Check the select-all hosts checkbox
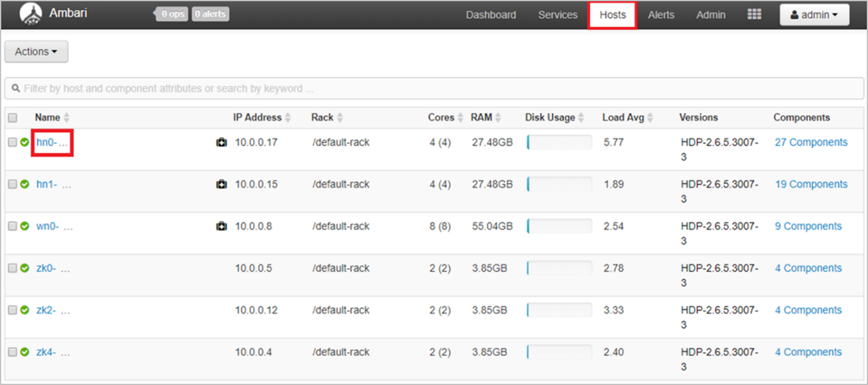 pyautogui.click(x=12, y=117)
